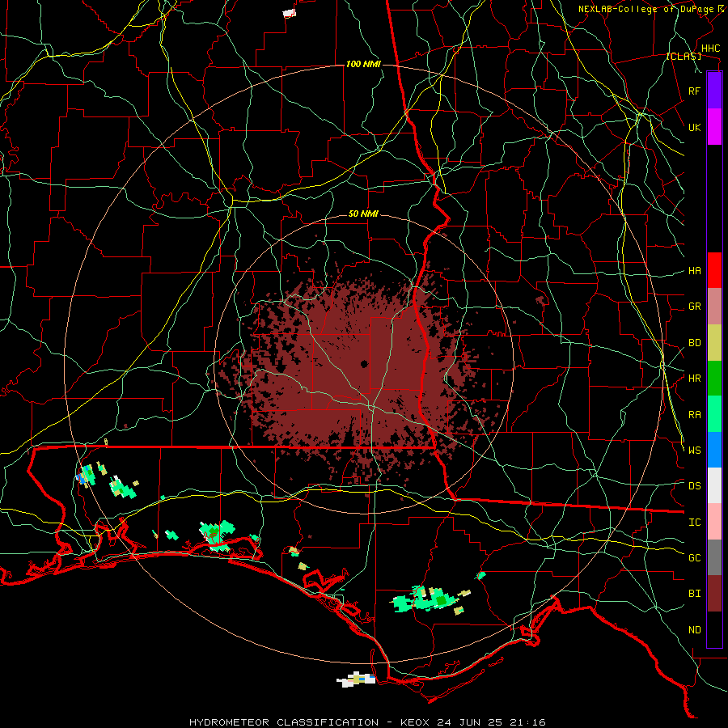This screenshot has height=728, width=728.
Task: Click the 100 NMI range ring label
Action: (363, 64)
